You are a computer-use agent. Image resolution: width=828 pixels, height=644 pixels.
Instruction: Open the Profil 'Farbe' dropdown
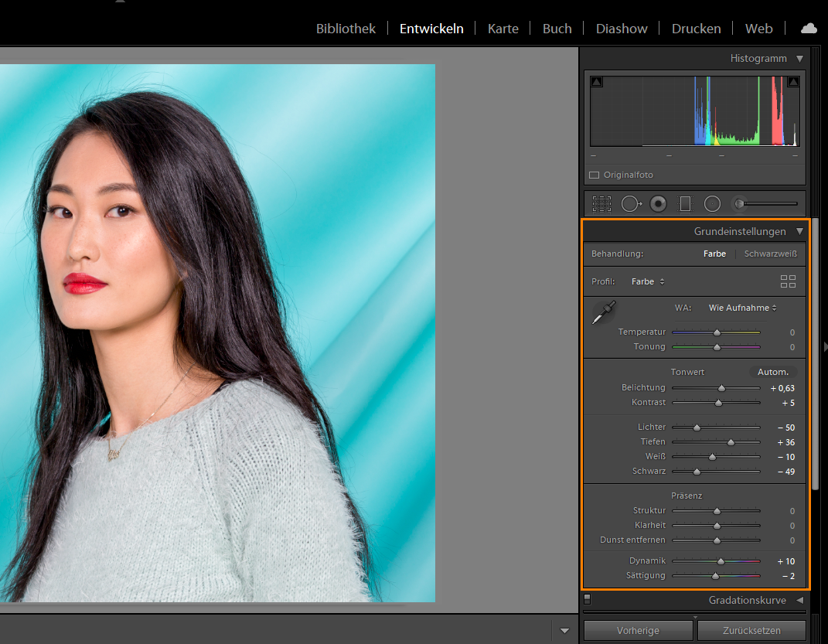tap(648, 281)
